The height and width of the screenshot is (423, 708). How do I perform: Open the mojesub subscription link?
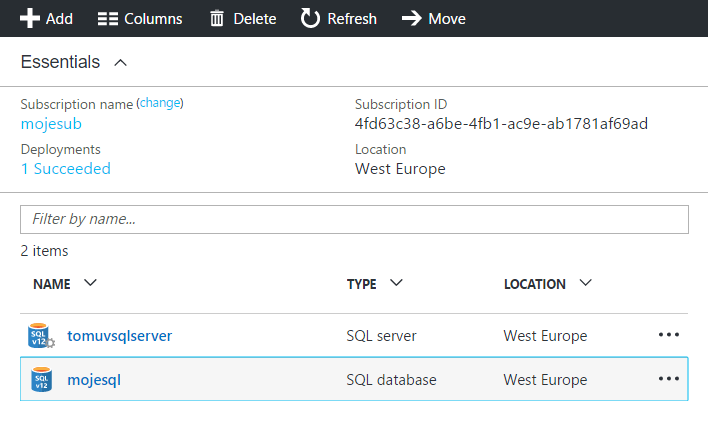51,124
